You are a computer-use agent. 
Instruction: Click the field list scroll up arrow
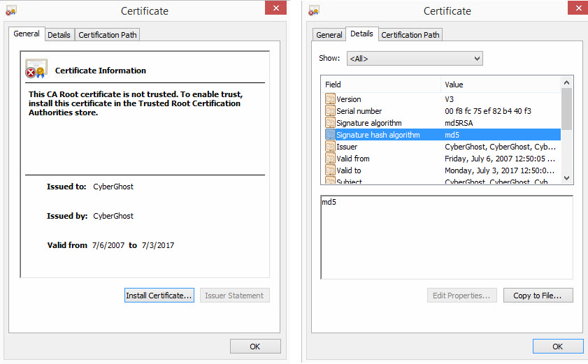[x=566, y=82]
